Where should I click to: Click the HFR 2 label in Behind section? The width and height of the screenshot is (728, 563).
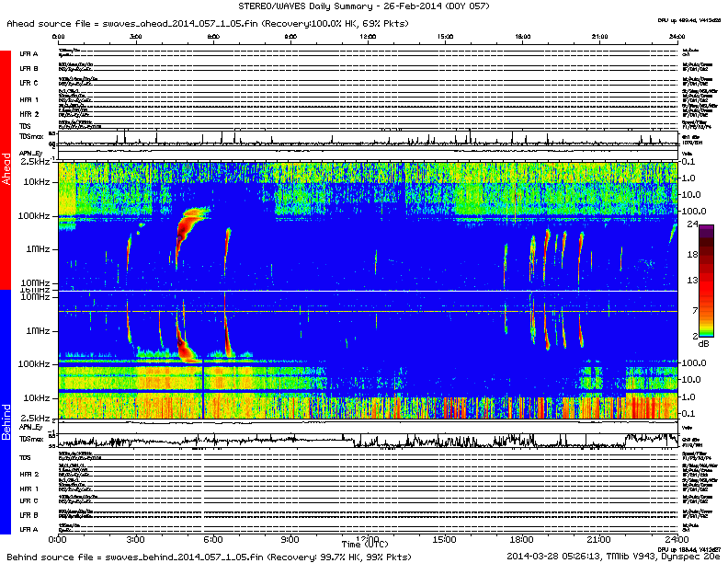pos(28,475)
